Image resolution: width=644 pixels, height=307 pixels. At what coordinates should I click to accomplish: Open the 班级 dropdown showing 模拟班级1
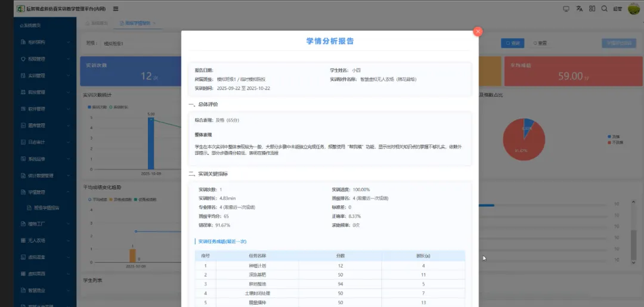coord(140,43)
